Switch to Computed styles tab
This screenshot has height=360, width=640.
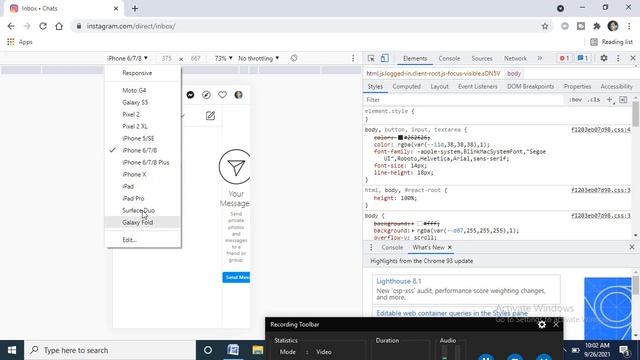(x=407, y=87)
